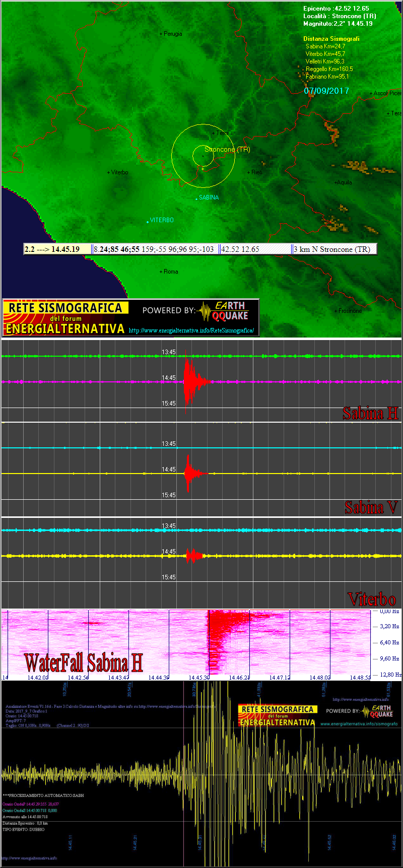This screenshot has height=868, width=403.
Task: Click the 14.48.03 waterfall time label
Action: [320, 678]
